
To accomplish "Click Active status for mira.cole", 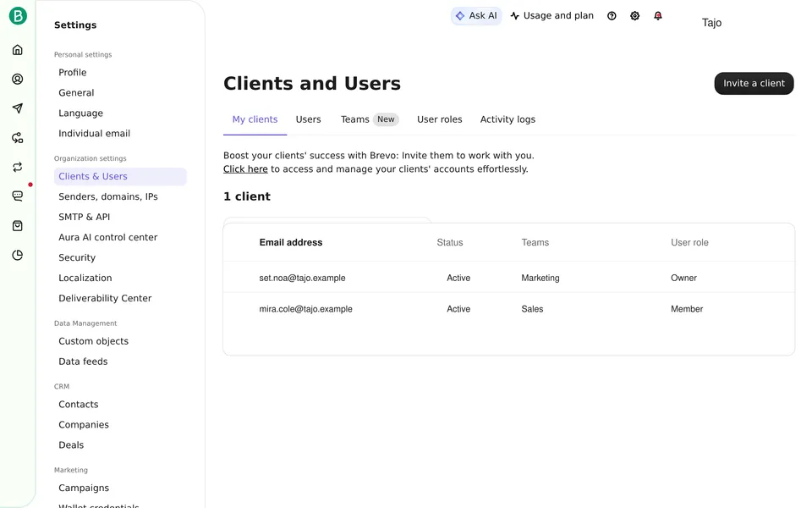I will [458, 309].
